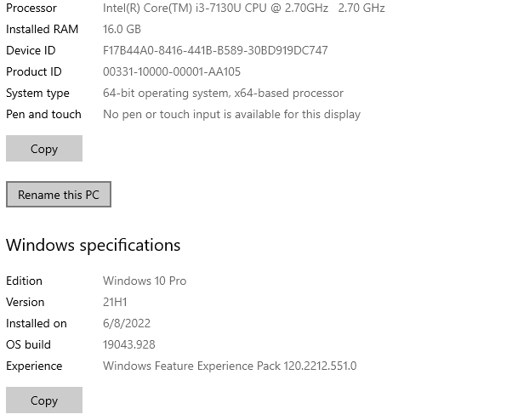
Task: Click the Product ID value 00331-10000-00001-AA105
Action: tap(172, 71)
